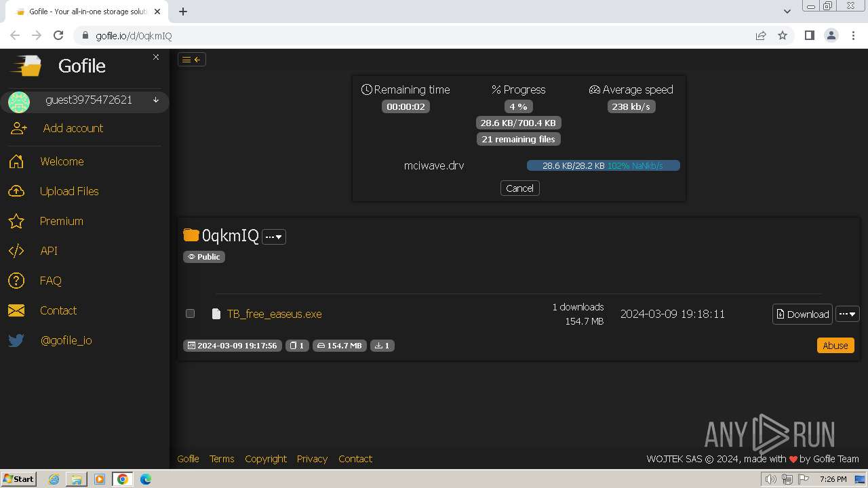Click the volume speaker tray icon

[x=770, y=479]
